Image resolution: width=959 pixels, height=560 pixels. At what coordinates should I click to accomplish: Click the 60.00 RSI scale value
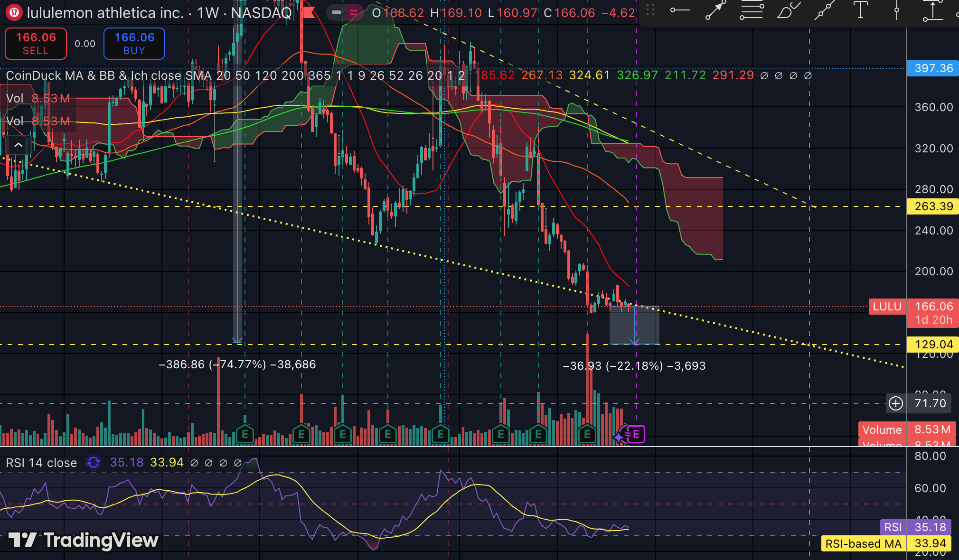click(931, 488)
